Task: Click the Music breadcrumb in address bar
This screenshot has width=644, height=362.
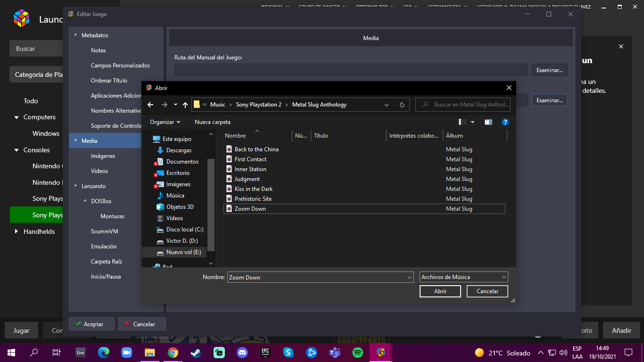Action: coord(218,105)
